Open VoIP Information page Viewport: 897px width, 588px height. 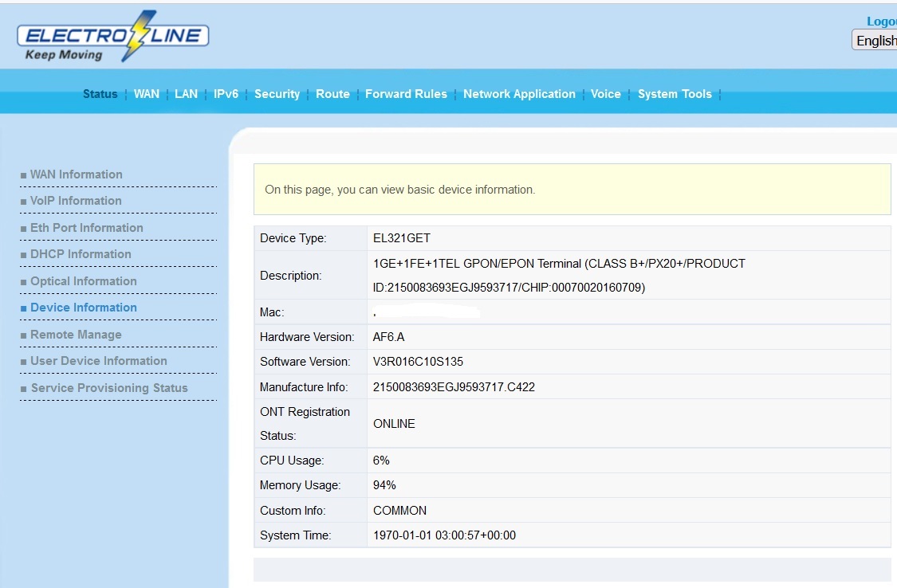76,201
